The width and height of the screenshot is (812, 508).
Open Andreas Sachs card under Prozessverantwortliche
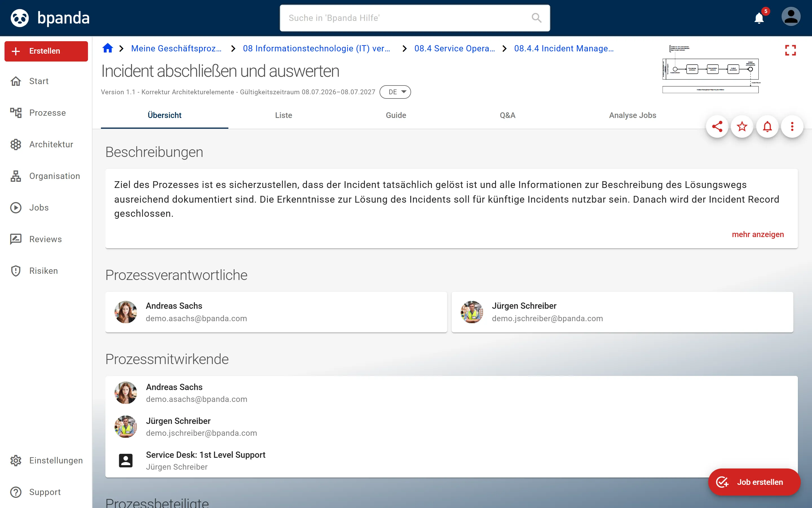[x=276, y=312]
